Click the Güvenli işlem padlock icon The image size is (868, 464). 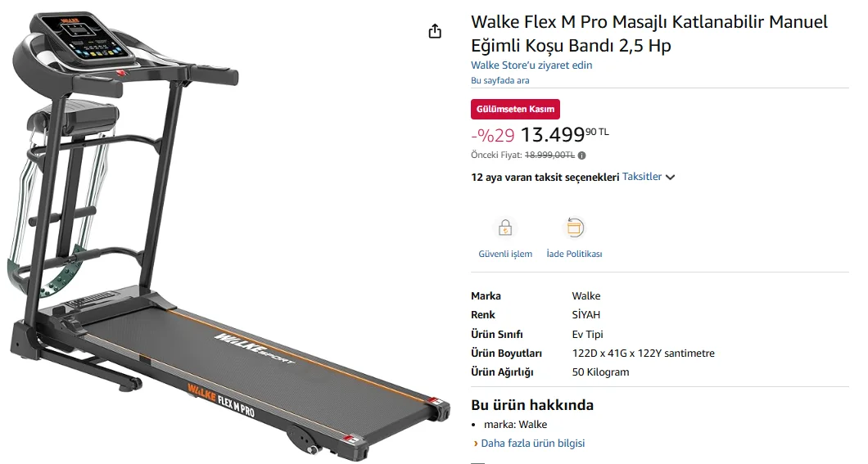pyautogui.click(x=505, y=227)
